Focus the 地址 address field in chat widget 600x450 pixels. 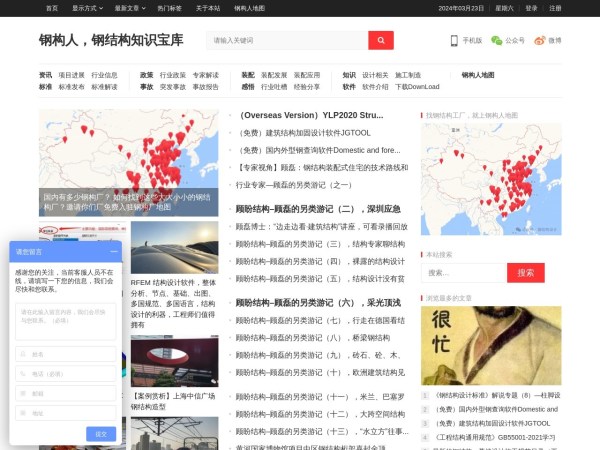[65, 413]
